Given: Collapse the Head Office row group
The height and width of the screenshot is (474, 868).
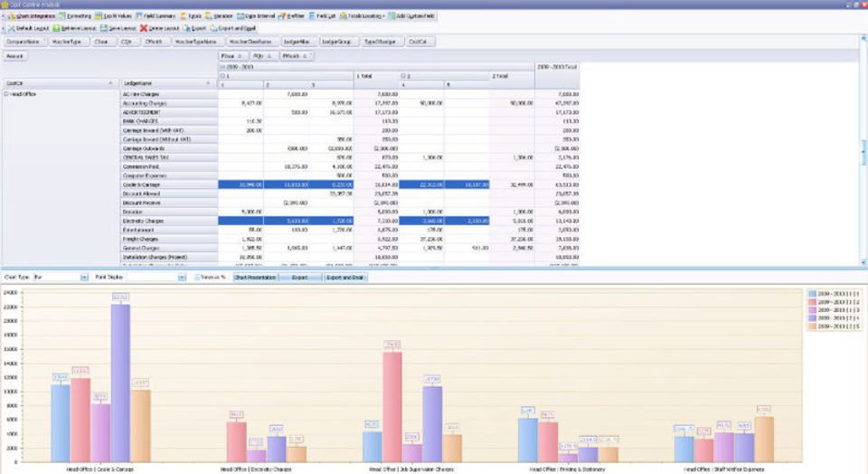Looking at the screenshot, I should (x=6, y=94).
